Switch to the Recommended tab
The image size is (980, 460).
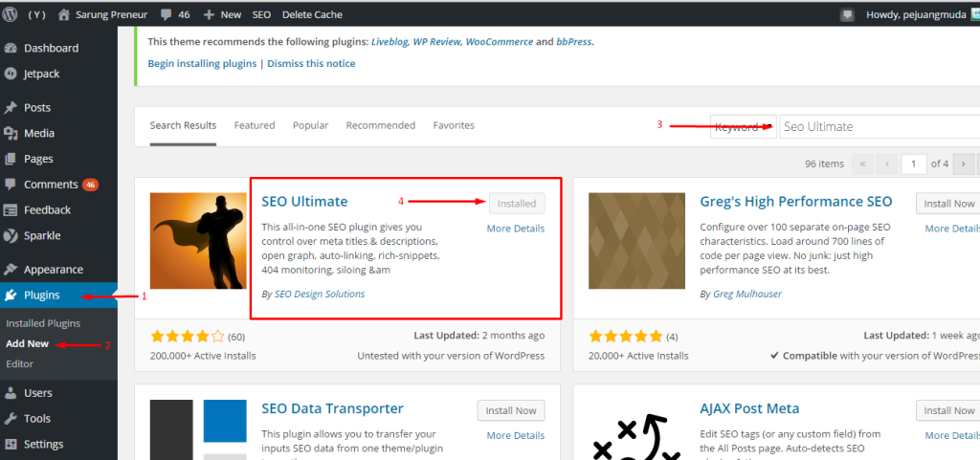pos(381,125)
